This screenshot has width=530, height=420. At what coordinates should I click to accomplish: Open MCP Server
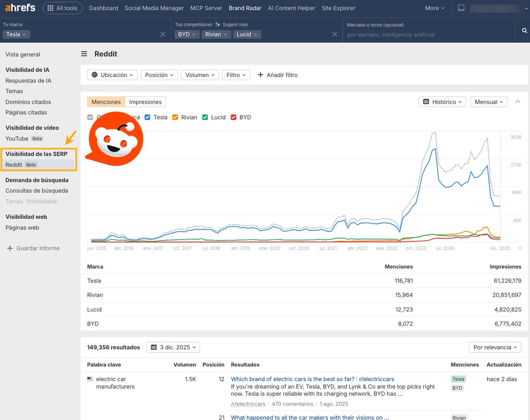(206, 8)
